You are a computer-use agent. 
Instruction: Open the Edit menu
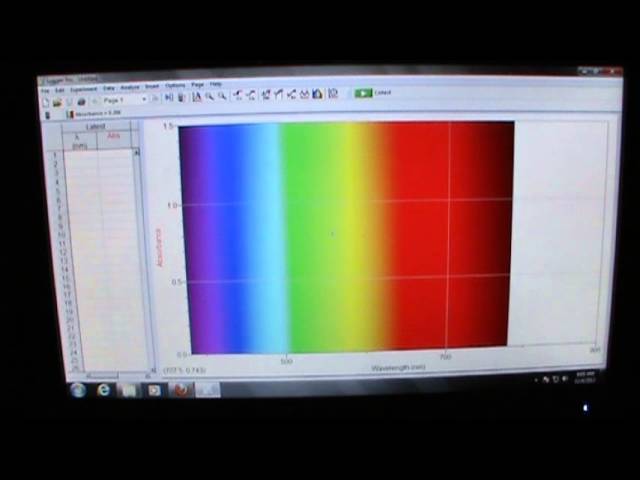(60, 90)
